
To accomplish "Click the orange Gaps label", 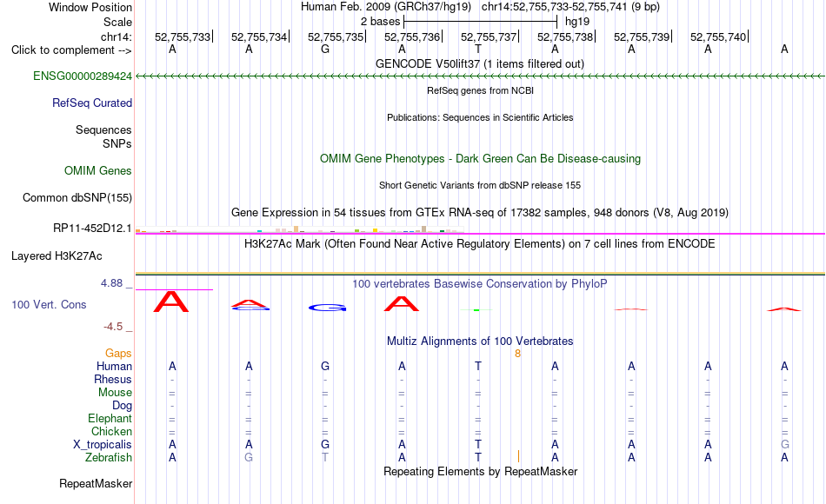I will (x=118, y=353).
